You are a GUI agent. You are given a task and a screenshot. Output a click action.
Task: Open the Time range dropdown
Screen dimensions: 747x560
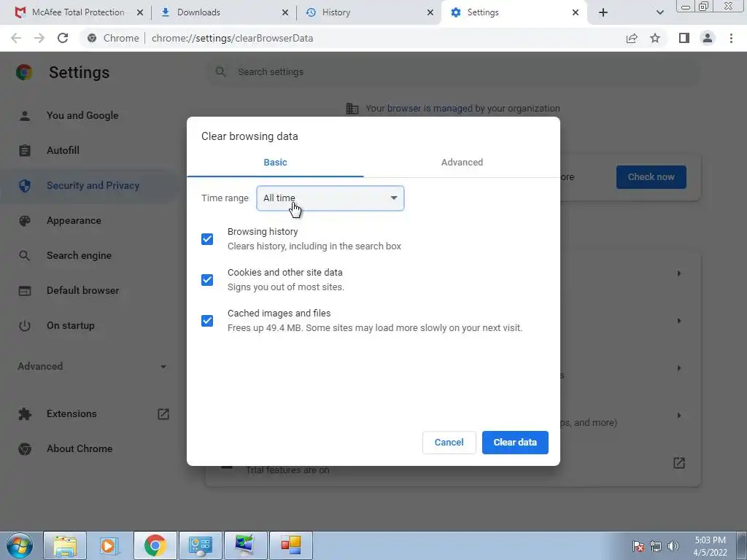point(330,198)
